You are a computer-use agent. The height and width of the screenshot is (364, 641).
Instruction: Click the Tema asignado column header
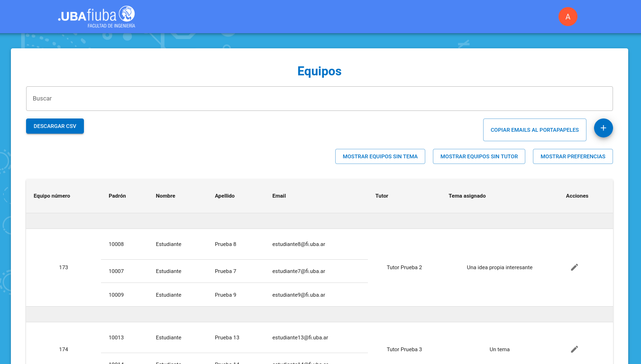(467, 196)
